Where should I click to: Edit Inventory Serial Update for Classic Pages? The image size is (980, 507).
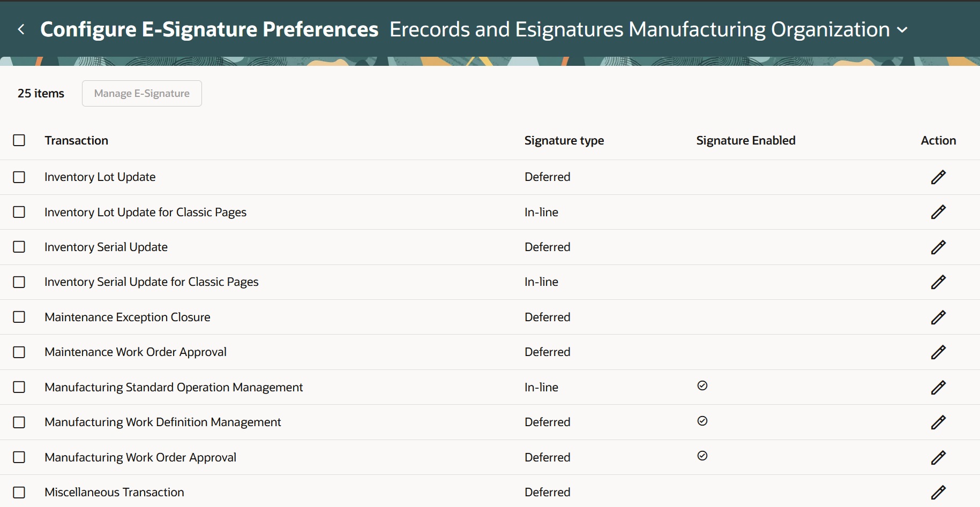tap(938, 282)
